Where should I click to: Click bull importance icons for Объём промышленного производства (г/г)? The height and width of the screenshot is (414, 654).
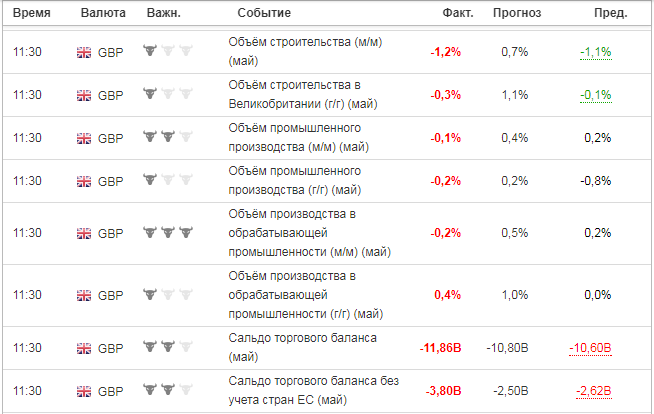coord(168,180)
